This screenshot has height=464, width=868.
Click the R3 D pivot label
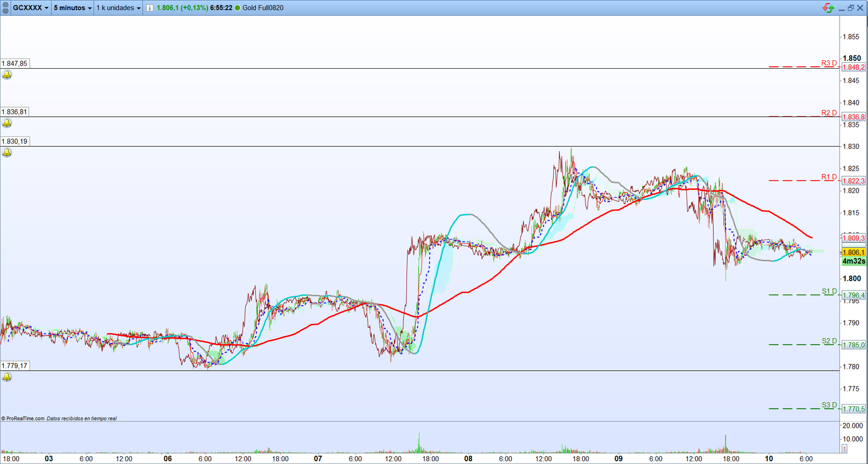click(829, 63)
